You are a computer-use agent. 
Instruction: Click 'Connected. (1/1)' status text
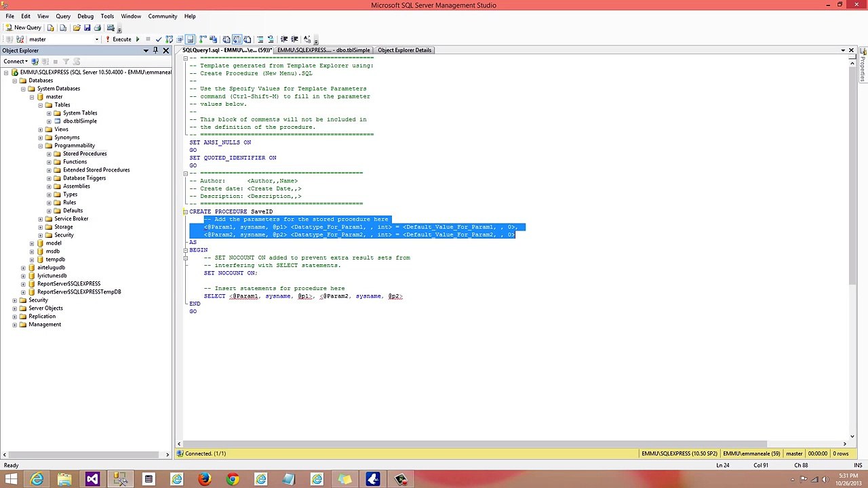[x=205, y=453]
